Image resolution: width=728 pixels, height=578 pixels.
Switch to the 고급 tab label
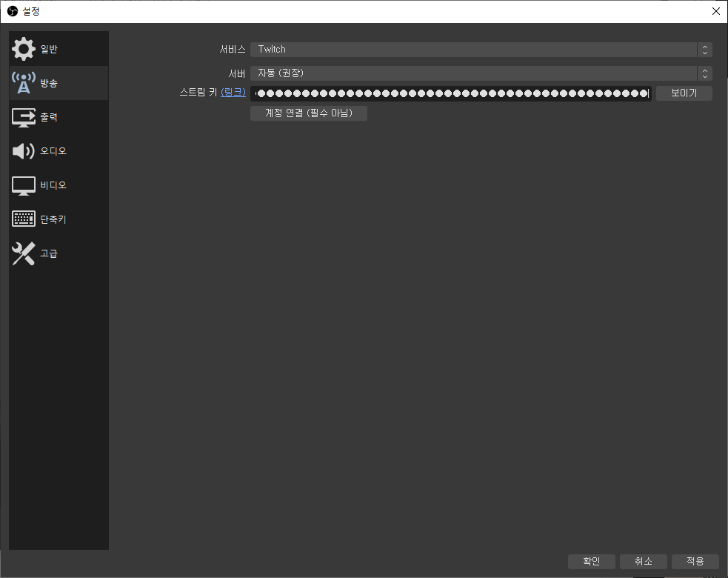click(x=49, y=253)
